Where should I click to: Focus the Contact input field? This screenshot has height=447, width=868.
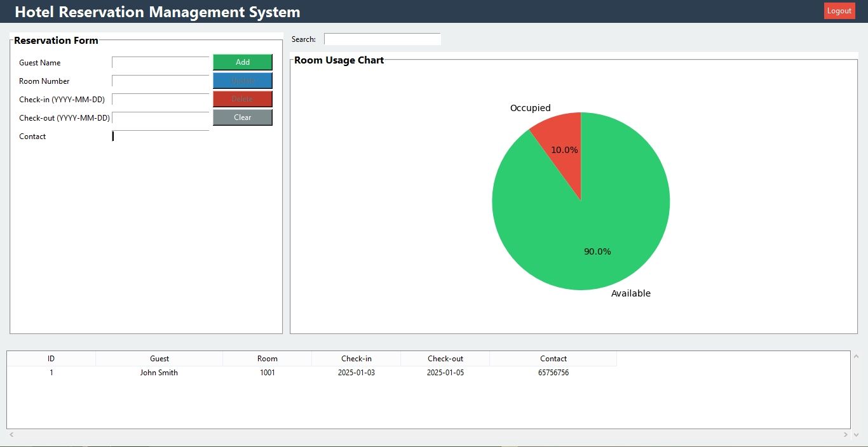pyautogui.click(x=160, y=137)
